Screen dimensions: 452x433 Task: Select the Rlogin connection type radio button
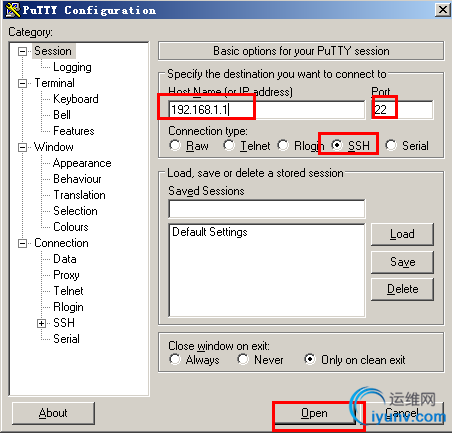pyautogui.click(x=283, y=145)
